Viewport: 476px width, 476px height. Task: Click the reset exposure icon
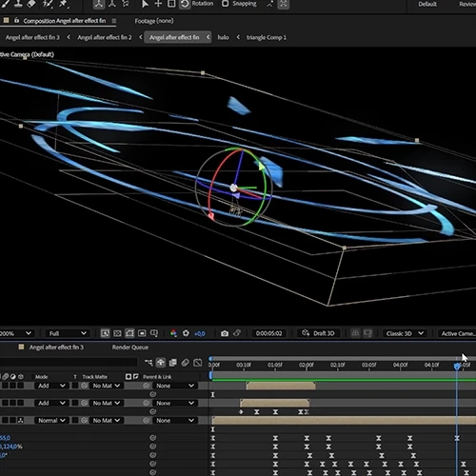[x=186, y=333]
